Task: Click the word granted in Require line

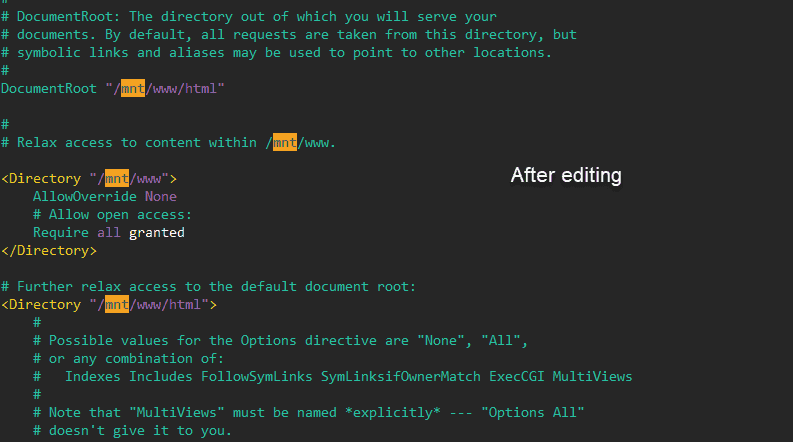Action: (x=157, y=233)
